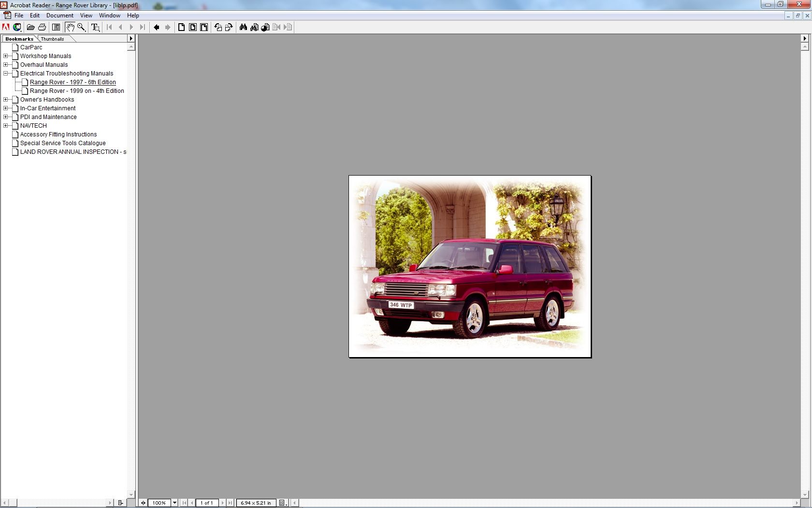Rotate the view clockwise
The height and width of the screenshot is (508, 812).
coord(229,28)
